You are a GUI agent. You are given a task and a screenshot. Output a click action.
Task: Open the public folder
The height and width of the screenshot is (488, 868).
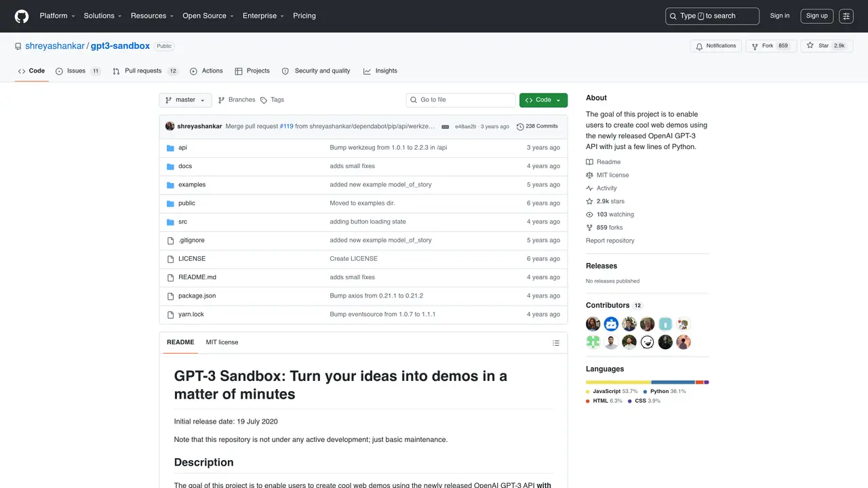tap(186, 203)
